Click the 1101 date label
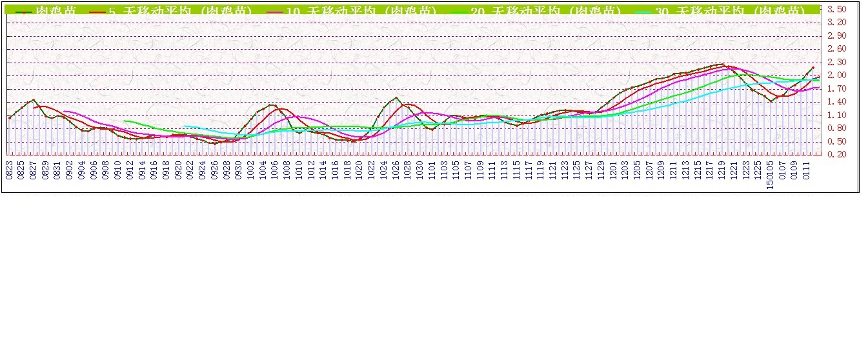This screenshot has width=868, height=349. click(432, 170)
